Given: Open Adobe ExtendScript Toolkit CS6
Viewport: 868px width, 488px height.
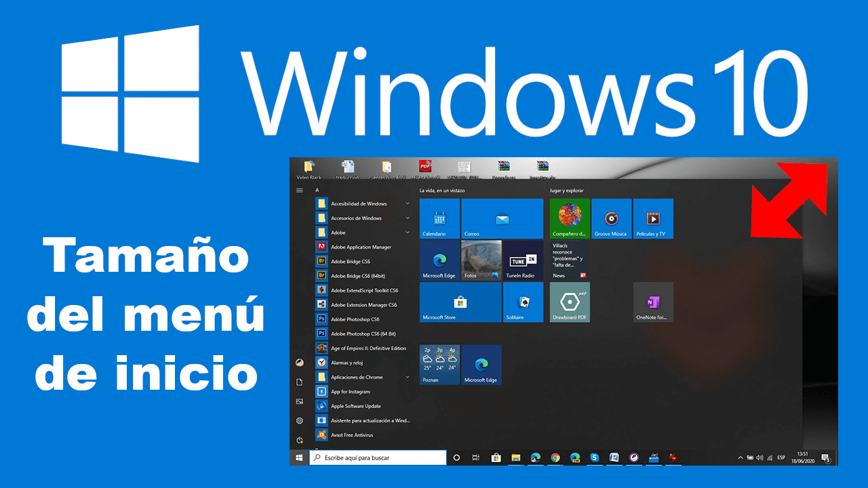Looking at the screenshot, I should (x=363, y=291).
